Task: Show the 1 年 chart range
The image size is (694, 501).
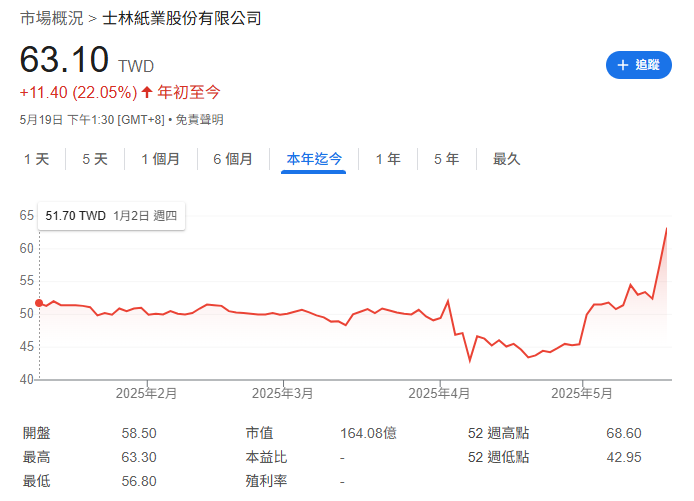Action: 388,159
